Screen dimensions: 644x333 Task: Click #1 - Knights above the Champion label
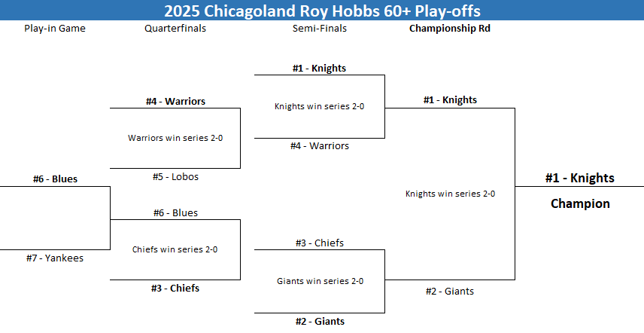580,179
